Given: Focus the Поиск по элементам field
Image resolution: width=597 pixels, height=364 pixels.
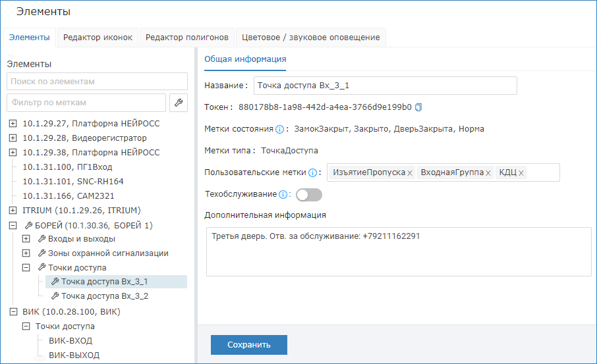Looking at the screenshot, I should coord(97,82).
